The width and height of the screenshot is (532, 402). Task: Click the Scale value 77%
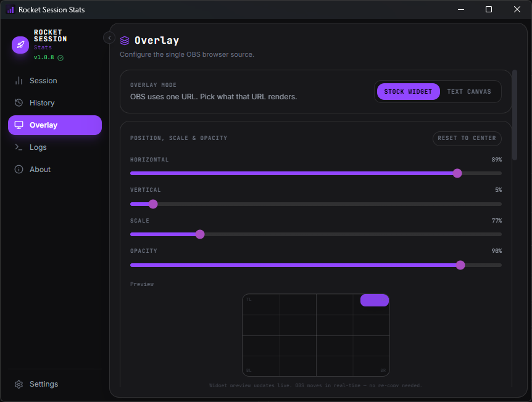tap(496, 221)
